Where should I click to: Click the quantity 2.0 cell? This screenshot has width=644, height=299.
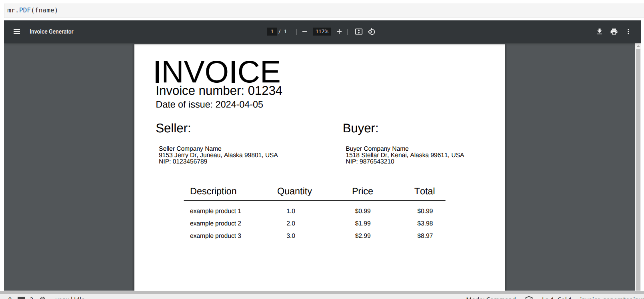point(291,223)
